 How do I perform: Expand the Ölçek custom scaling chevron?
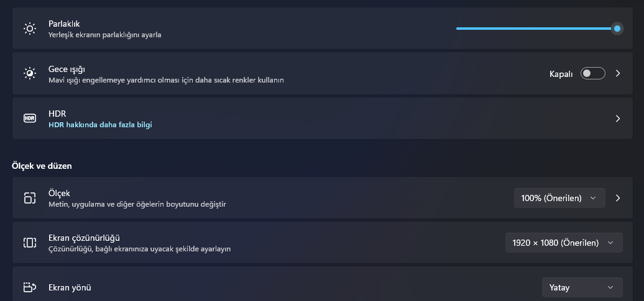618,198
